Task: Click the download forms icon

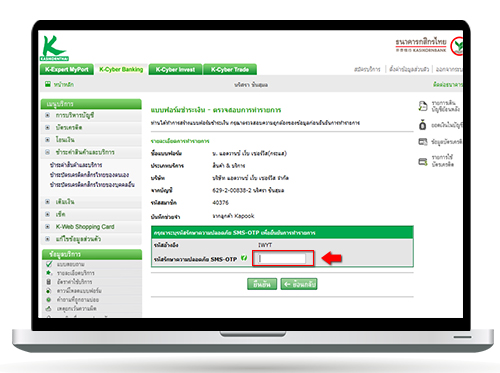Action: click(49, 290)
